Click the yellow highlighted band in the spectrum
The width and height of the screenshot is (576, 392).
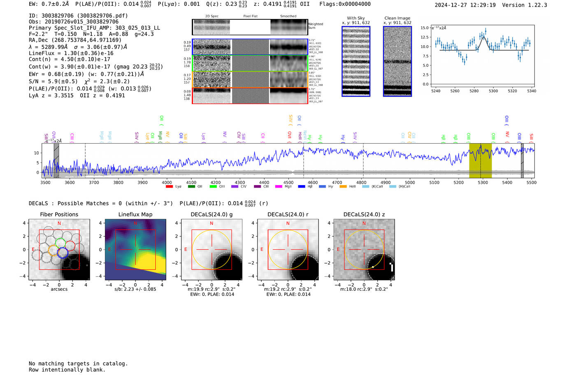(x=481, y=160)
